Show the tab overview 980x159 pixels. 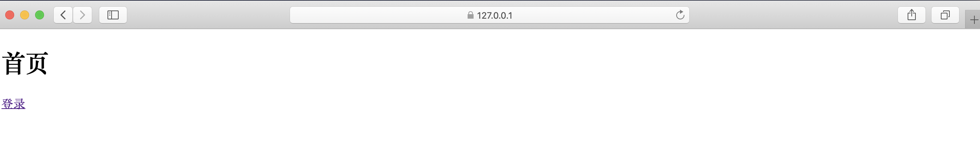tap(945, 15)
